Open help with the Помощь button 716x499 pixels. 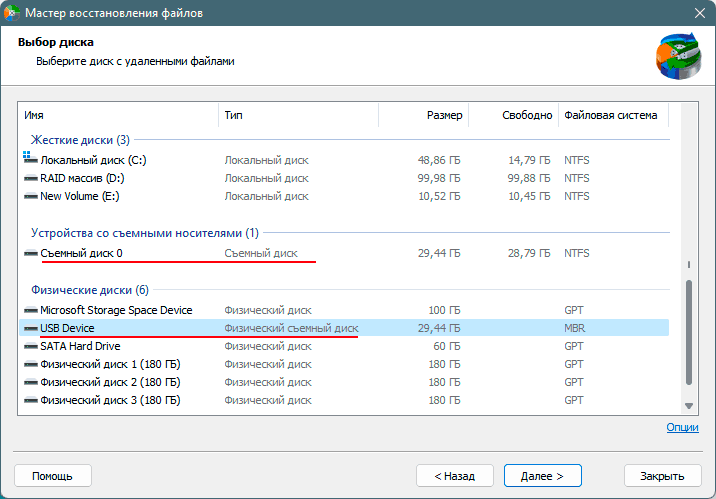click(x=52, y=476)
